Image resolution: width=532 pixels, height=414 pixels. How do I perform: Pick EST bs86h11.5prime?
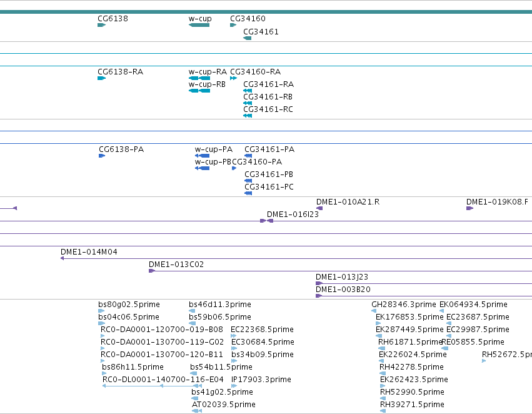click(x=133, y=368)
